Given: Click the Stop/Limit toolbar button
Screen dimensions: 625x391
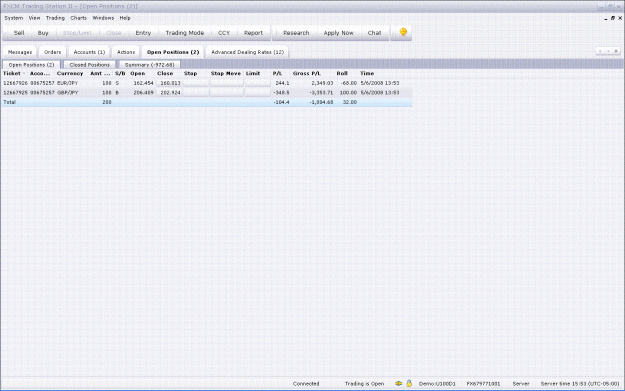Looking at the screenshot, I should [77, 33].
